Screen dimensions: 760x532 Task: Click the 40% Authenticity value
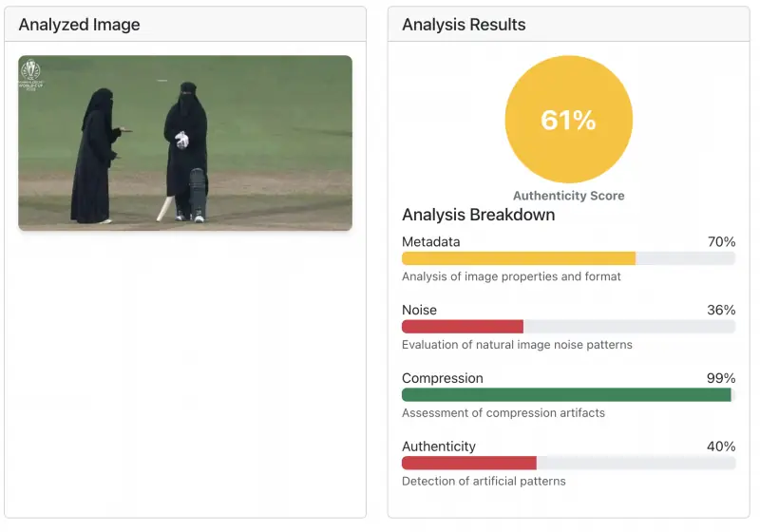tap(721, 447)
